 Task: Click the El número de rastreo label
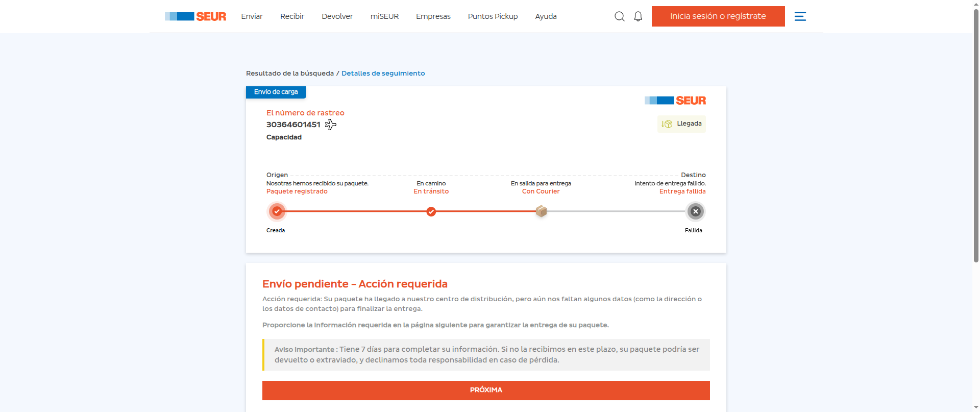pyautogui.click(x=305, y=113)
